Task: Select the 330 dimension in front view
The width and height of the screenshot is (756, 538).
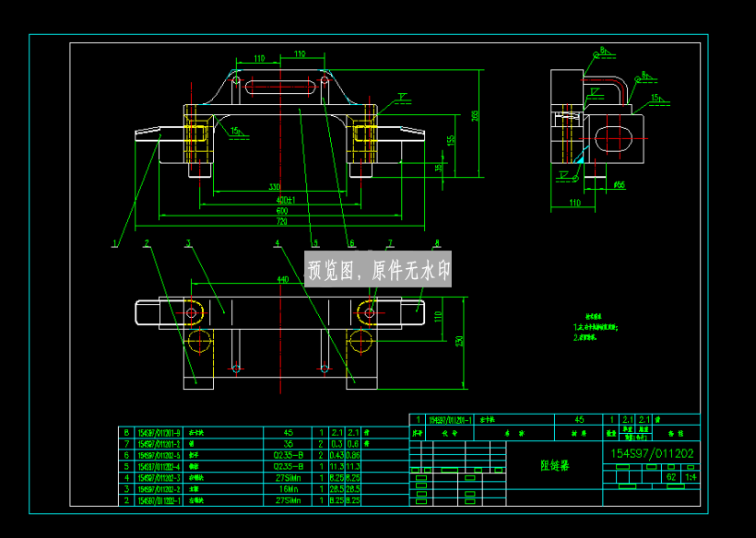Action: [x=275, y=186]
